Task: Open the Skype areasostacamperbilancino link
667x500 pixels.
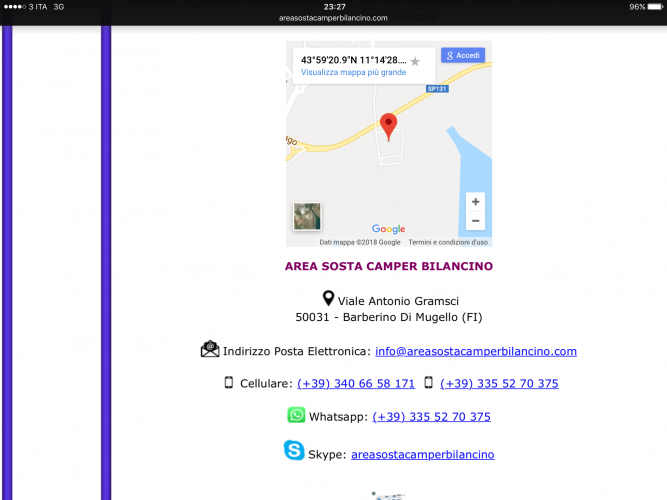Action: 422,454
